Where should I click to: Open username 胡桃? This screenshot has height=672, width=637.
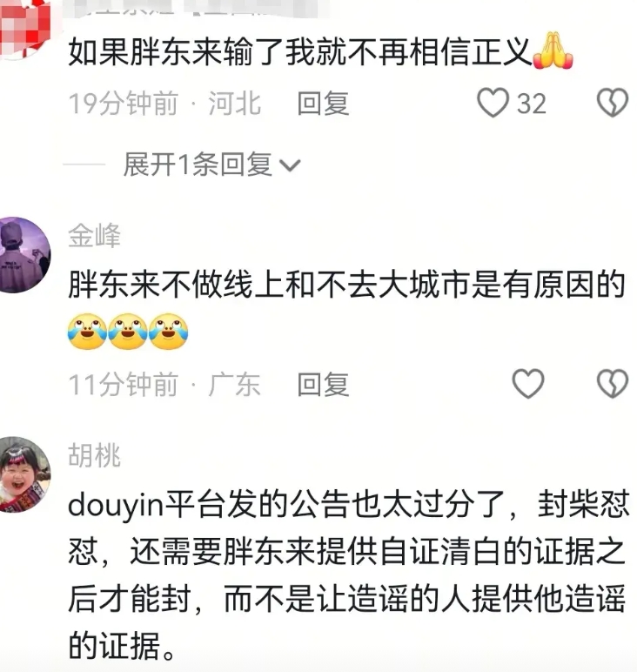tap(94, 455)
